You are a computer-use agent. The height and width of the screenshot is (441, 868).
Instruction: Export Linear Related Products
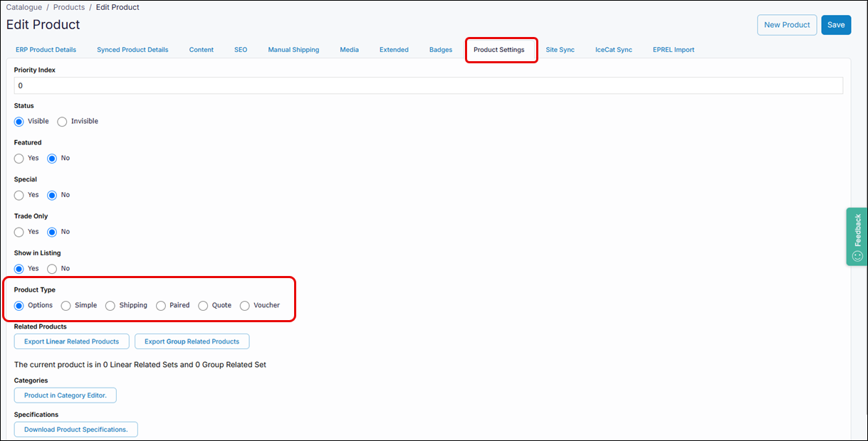click(71, 341)
